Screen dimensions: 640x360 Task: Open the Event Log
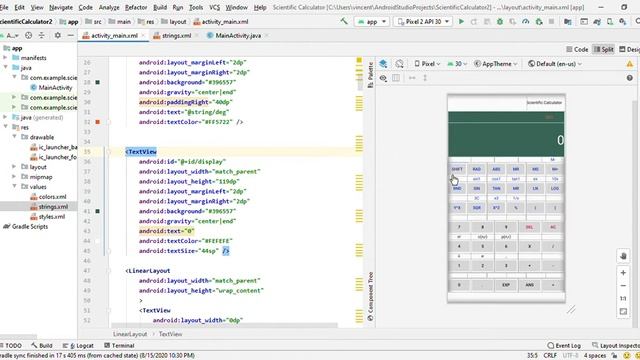[564, 345]
